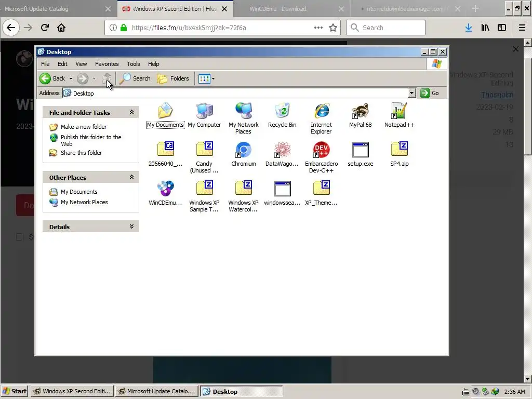This screenshot has height=399, width=532.
Task: Collapse the Other Places panel
Action: 131,177
